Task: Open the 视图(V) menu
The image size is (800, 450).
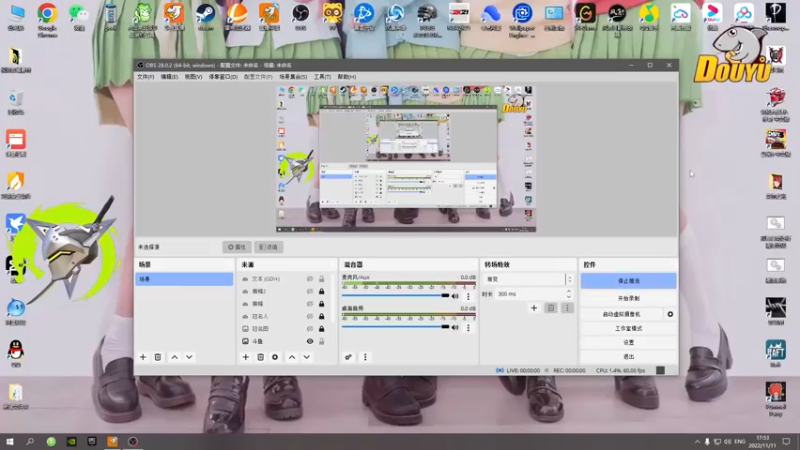Action: click(193, 77)
